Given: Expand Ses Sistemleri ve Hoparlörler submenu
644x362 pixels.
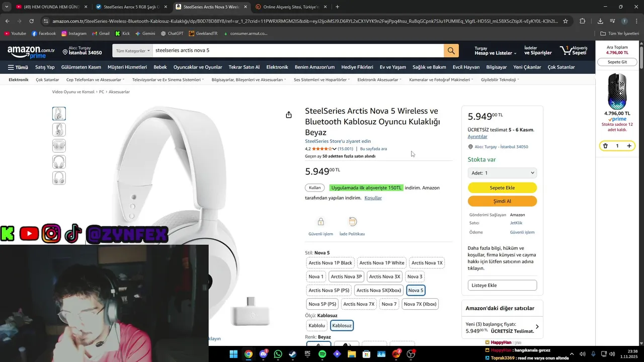Looking at the screenshot, I should pos(322,79).
